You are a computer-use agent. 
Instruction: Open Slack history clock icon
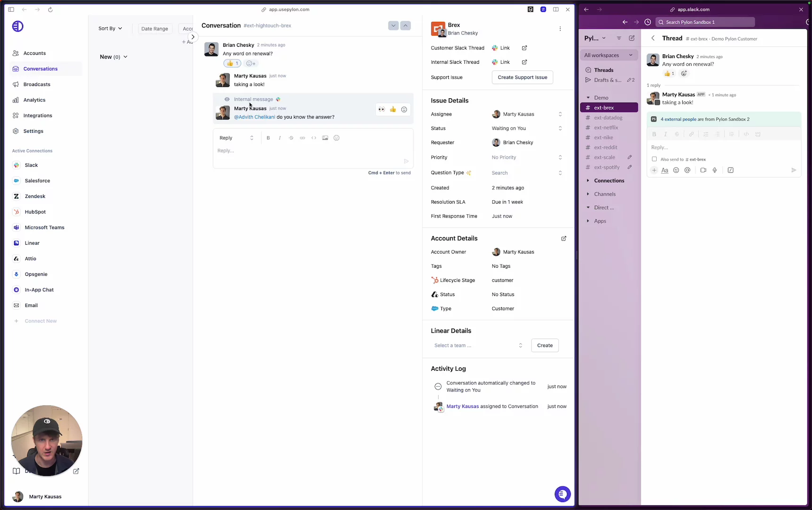(x=648, y=22)
